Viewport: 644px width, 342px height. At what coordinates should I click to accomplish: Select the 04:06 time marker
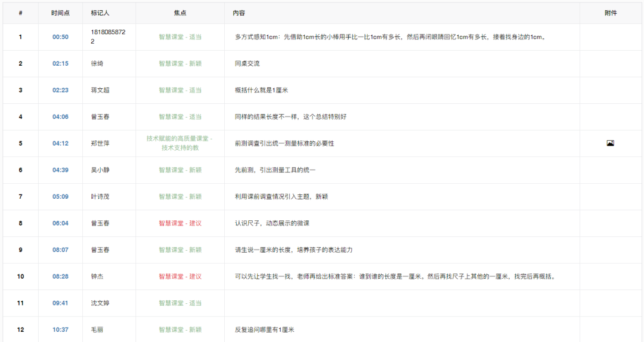tap(60, 117)
